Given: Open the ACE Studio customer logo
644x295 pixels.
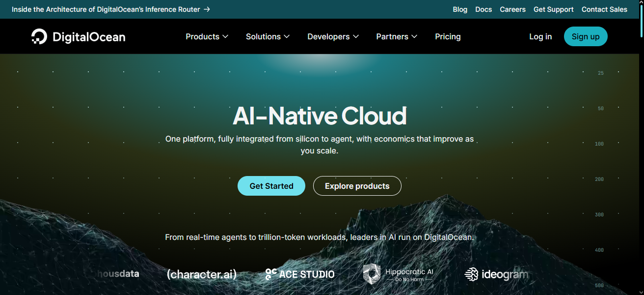Looking at the screenshot, I should [x=300, y=274].
